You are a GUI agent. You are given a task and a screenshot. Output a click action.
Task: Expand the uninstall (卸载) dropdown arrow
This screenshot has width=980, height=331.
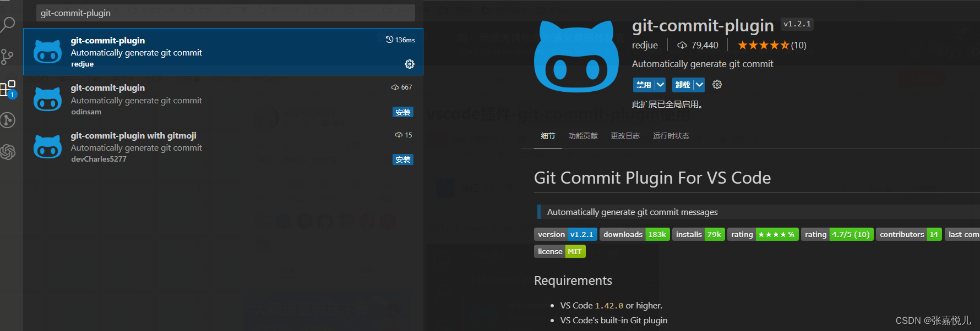click(699, 85)
